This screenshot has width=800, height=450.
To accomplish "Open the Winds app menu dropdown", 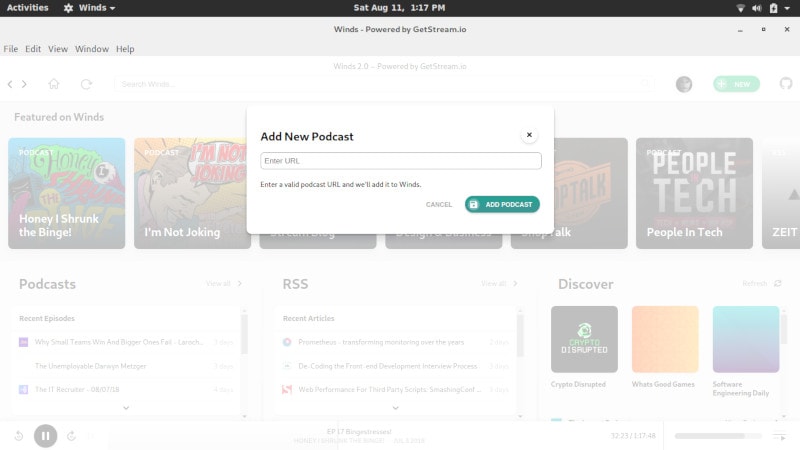I will coord(90,8).
